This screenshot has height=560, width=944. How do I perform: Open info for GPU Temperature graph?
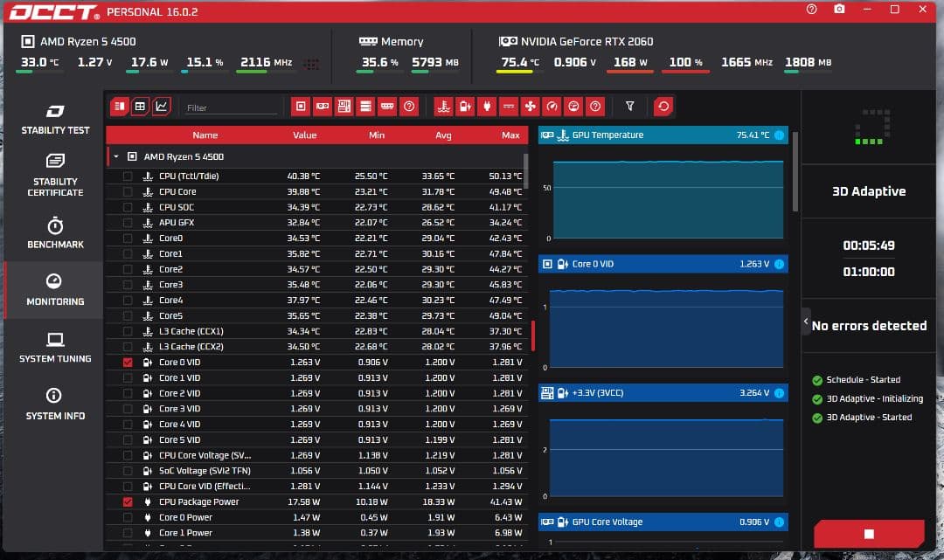point(779,135)
